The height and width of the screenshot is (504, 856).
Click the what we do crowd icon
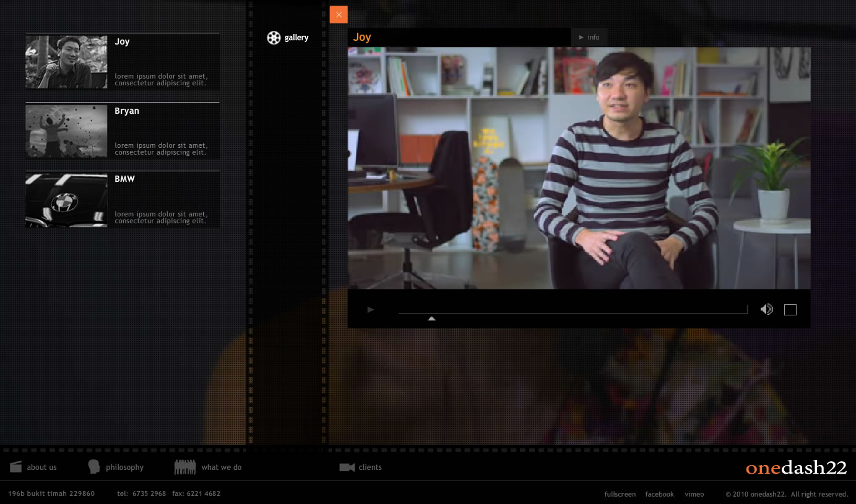(x=185, y=467)
